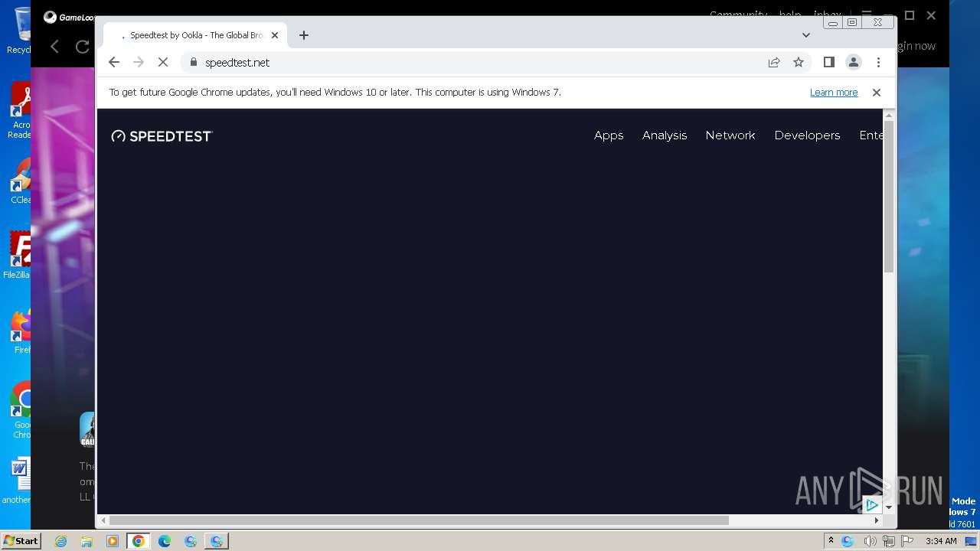Open the Google Chrome desktop shortcut
The width and height of the screenshot is (980, 551).
click(x=20, y=410)
